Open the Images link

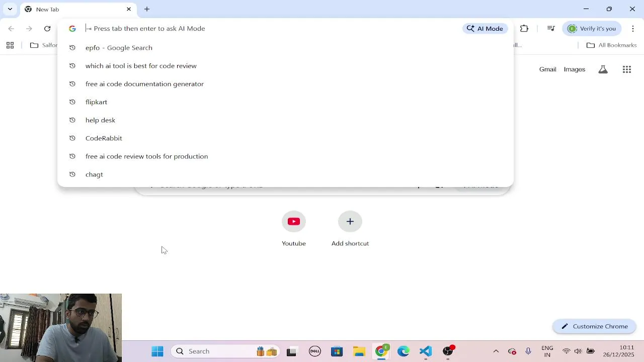pyautogui.click(x=575, y=69)
